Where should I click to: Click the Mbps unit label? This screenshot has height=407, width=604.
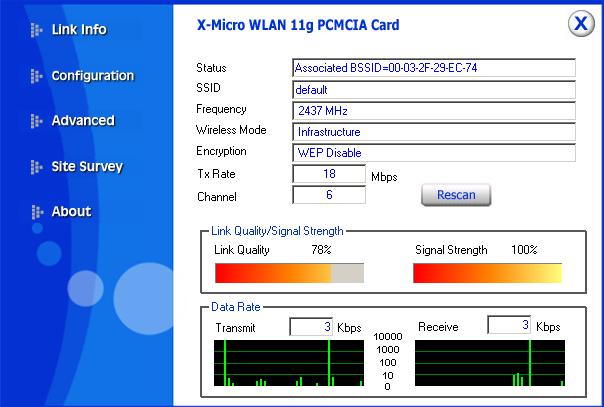tap(384, 177)
